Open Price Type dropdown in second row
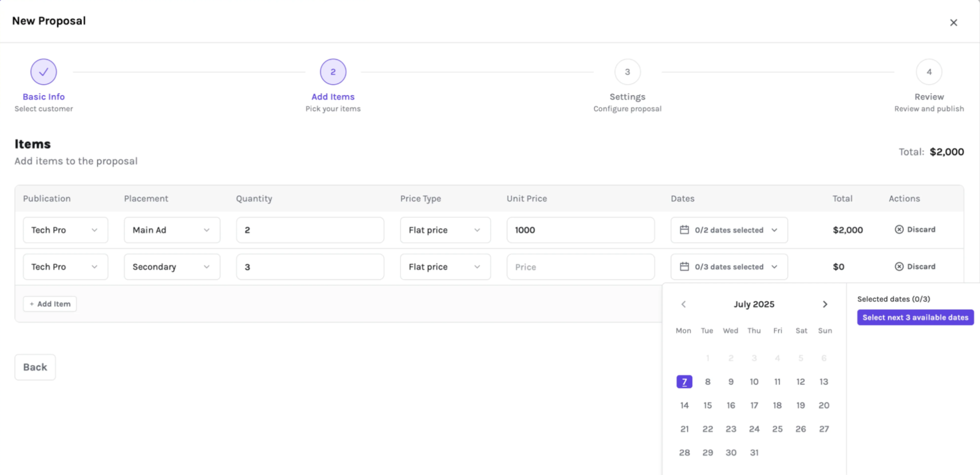 point(445,267)
